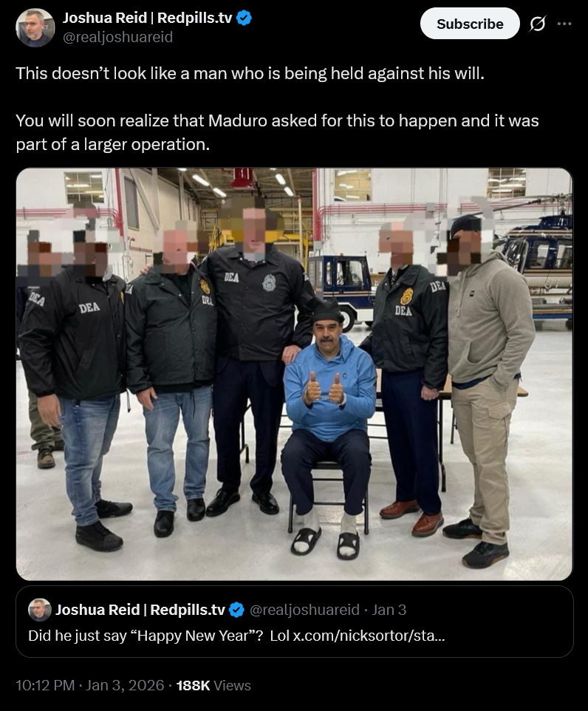Image resolution: width=588 pixels, height=711 pixels.
Task: Click the 188K Views count
Action: coord(213,685)
